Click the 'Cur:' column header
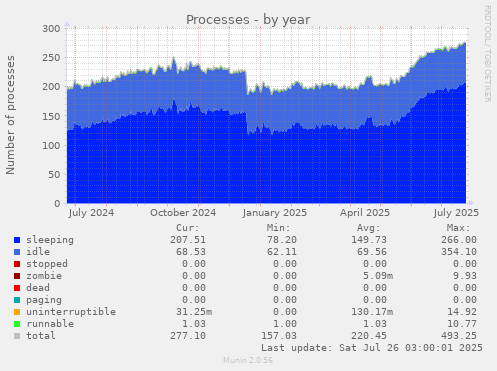 [188, 228]
